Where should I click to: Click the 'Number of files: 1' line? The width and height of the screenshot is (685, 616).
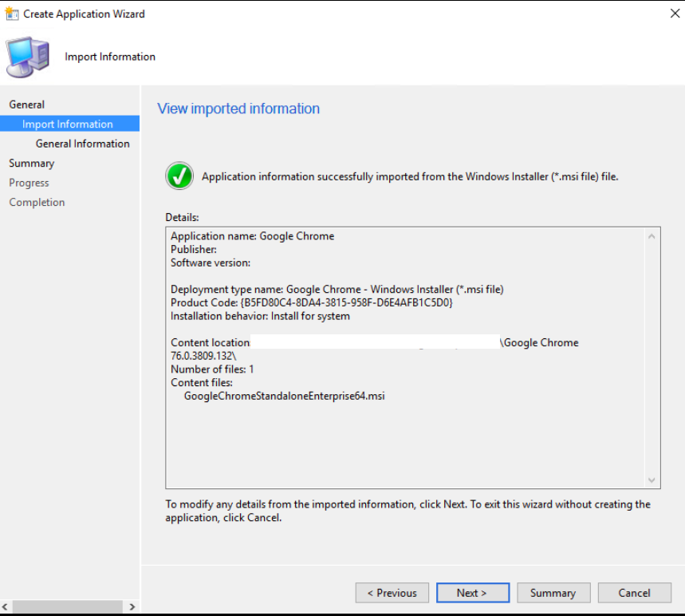[x=212, y=369]
